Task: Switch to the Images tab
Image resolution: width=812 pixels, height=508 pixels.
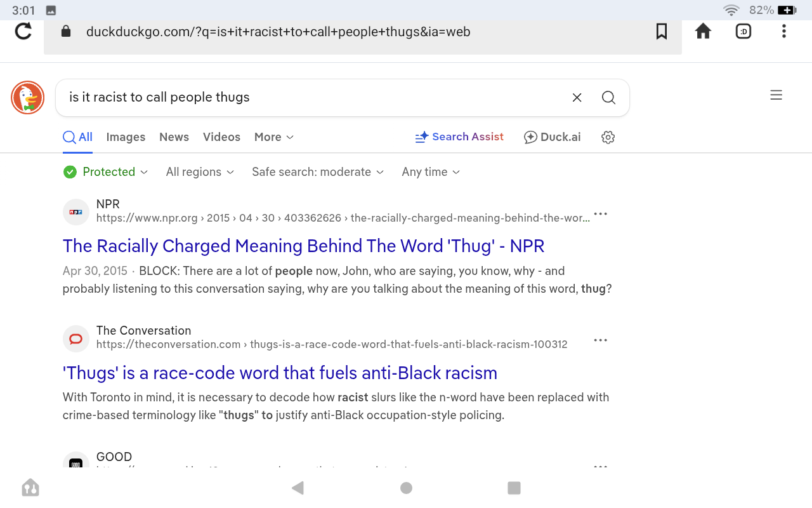Action: 126,137
